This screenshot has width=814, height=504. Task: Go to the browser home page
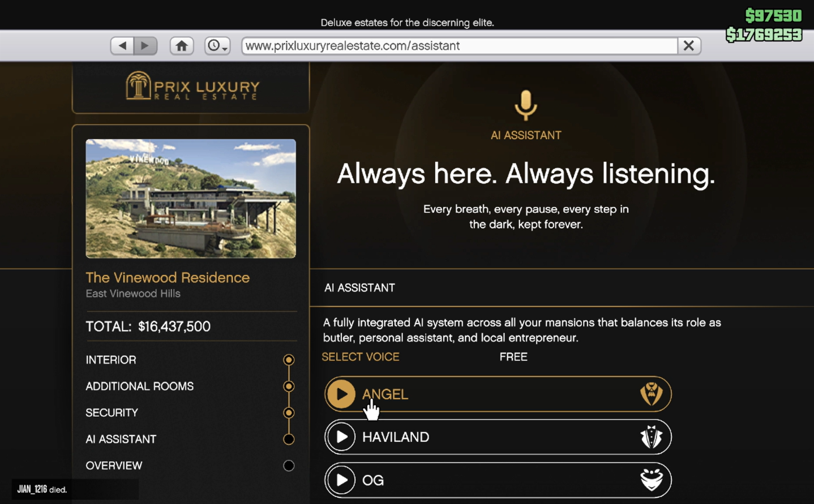[182, 45]
